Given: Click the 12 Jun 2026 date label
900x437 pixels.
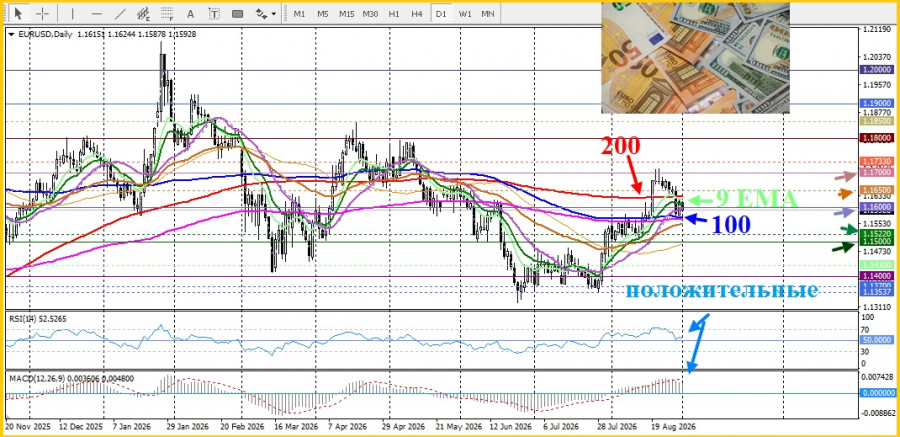Looking at the screenshot, I should (510, 427).
